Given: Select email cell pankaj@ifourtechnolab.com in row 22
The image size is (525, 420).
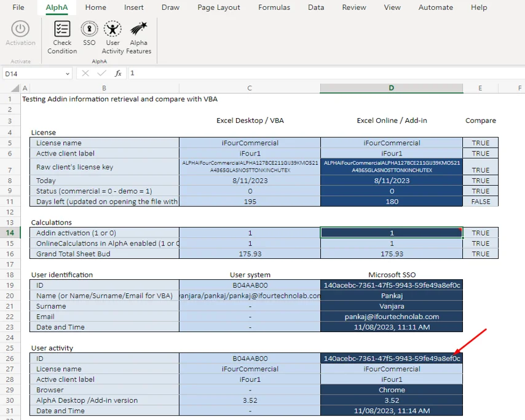Looking at the screenshot, I should pos(392,317).
